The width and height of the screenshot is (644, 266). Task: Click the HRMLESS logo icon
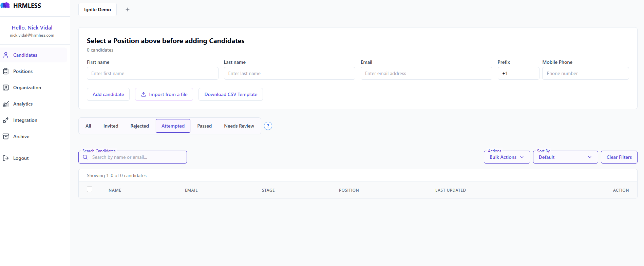[x=5, y=5]
